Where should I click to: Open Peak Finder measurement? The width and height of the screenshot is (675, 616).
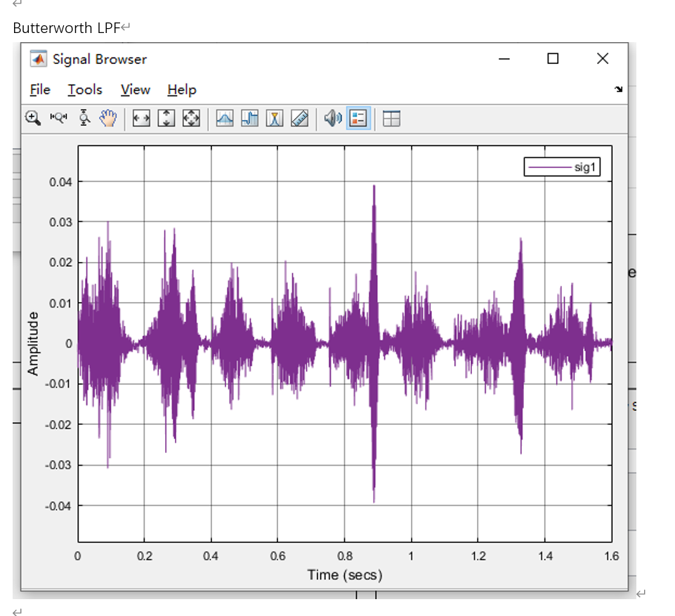coord(275,118)
